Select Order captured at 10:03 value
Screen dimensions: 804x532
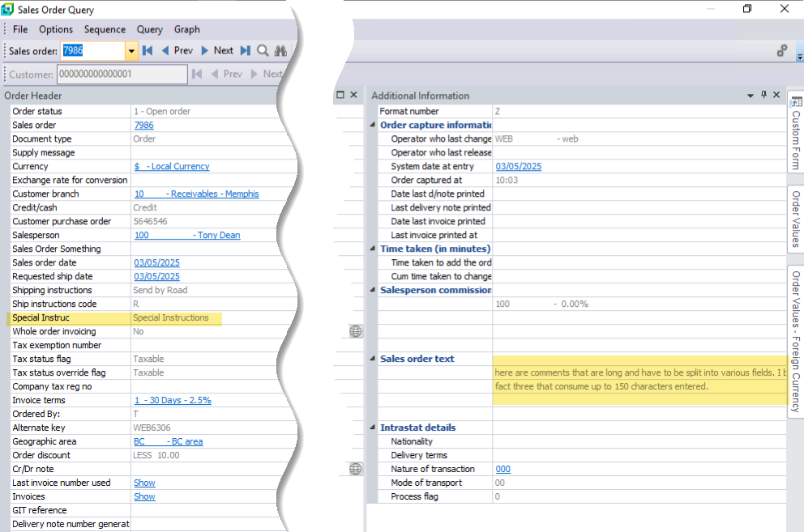507,181
